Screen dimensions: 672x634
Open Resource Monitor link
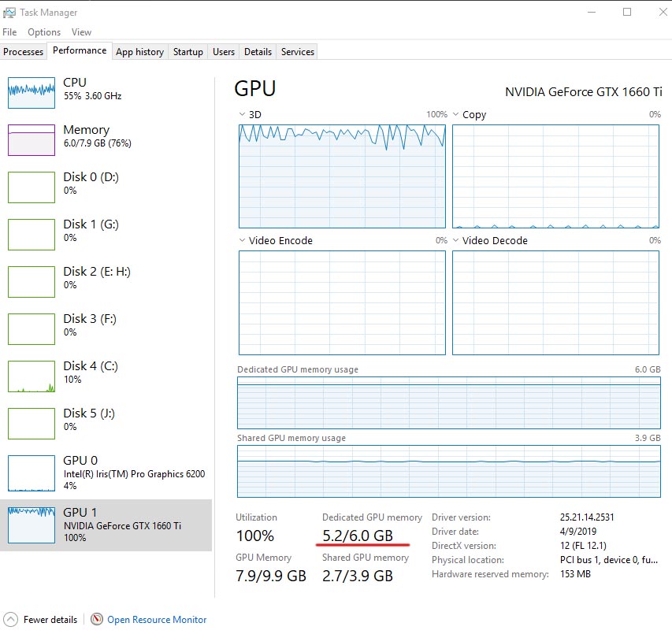pos(157,620)
